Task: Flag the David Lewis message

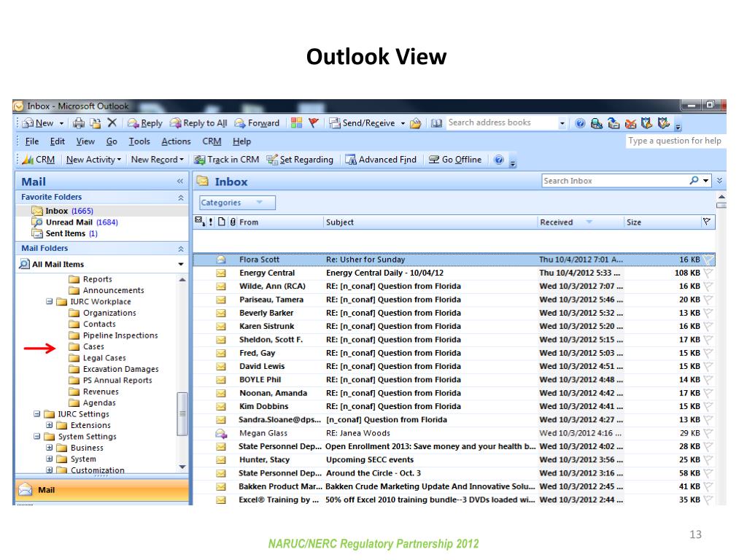Action: click(708, 366)
